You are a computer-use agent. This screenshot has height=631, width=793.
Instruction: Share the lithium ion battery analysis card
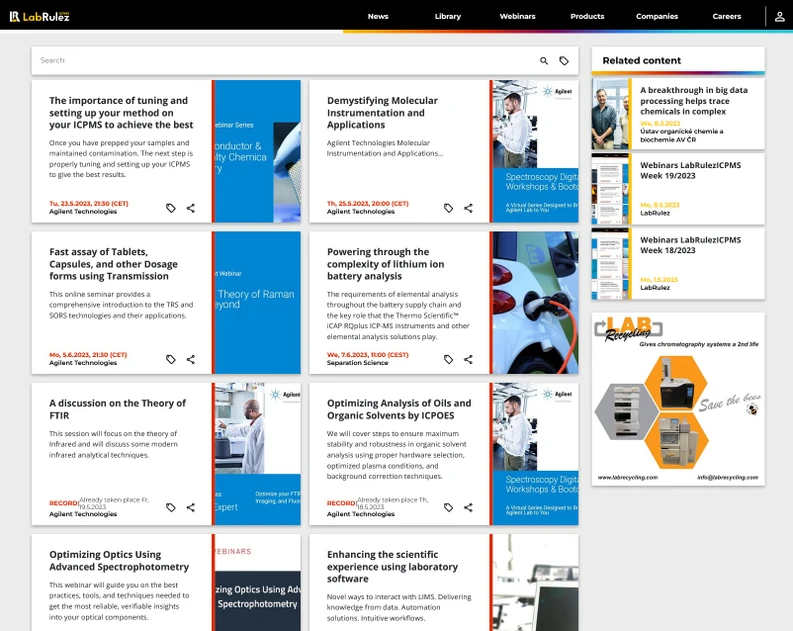(x=468, y=359)
